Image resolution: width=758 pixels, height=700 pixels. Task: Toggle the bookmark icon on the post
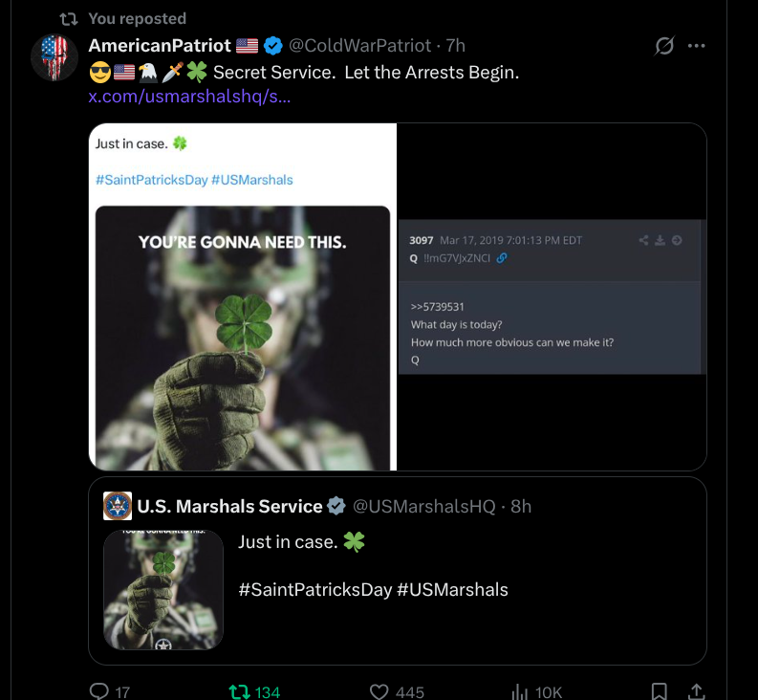click(659, 691)
